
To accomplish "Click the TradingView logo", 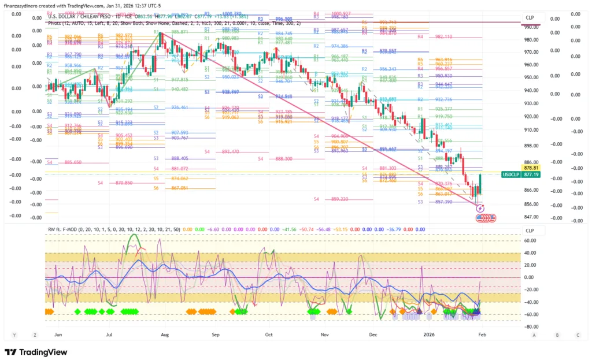I will [x=36, y=352].
